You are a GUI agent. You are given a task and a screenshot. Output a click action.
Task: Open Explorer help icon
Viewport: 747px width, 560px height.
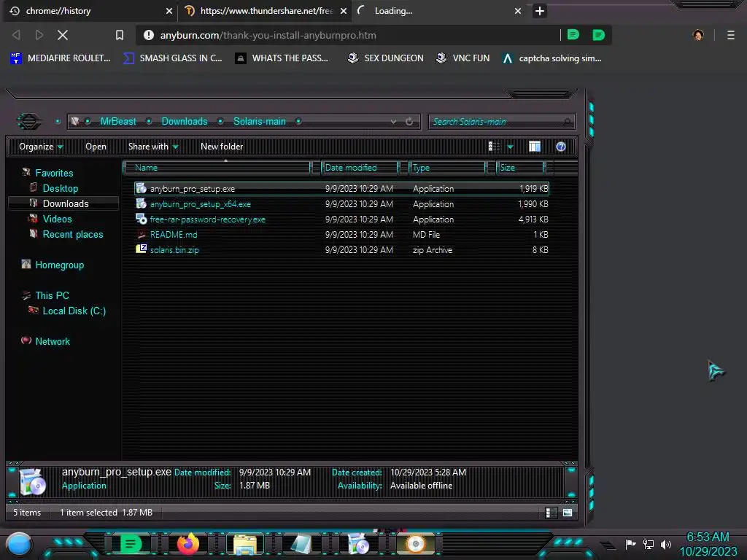pyautogui.click(x=561, y=147)
